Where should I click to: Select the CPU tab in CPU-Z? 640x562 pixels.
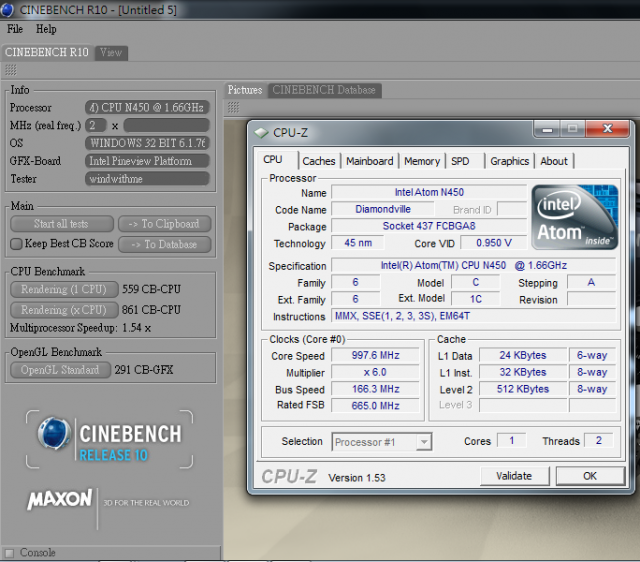pyautogui.click(x=273, y=160)
